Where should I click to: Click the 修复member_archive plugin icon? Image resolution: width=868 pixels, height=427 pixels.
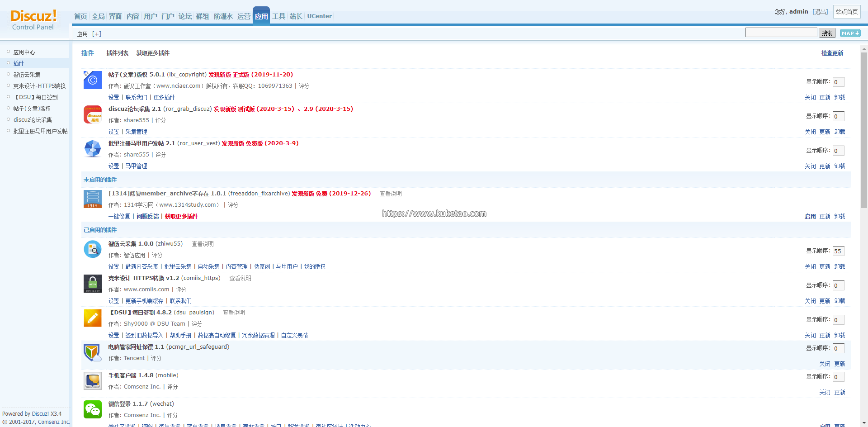[93, 199]
